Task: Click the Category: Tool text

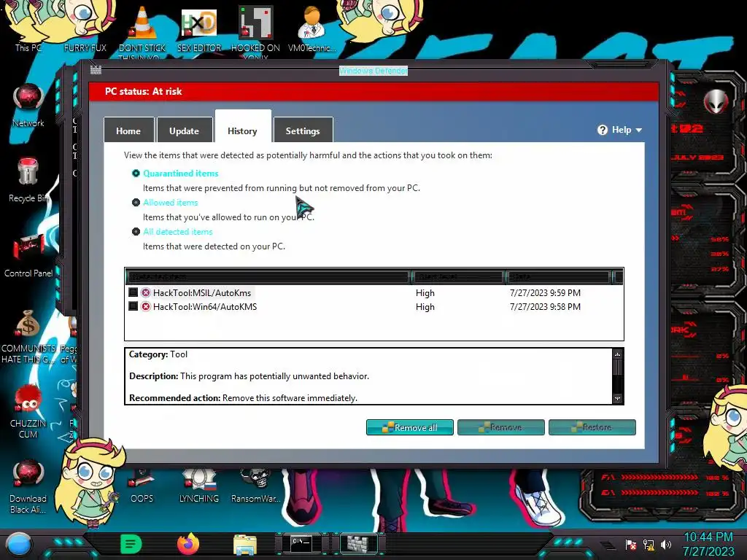Action: (158, 354)
